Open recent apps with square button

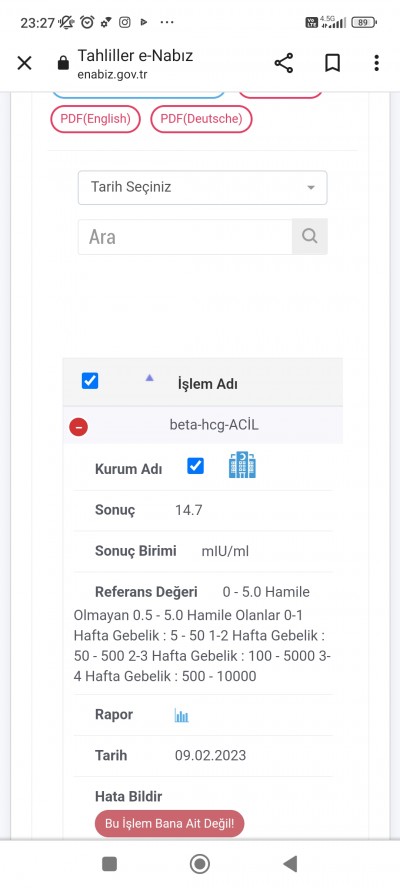[x=109, y=864]
